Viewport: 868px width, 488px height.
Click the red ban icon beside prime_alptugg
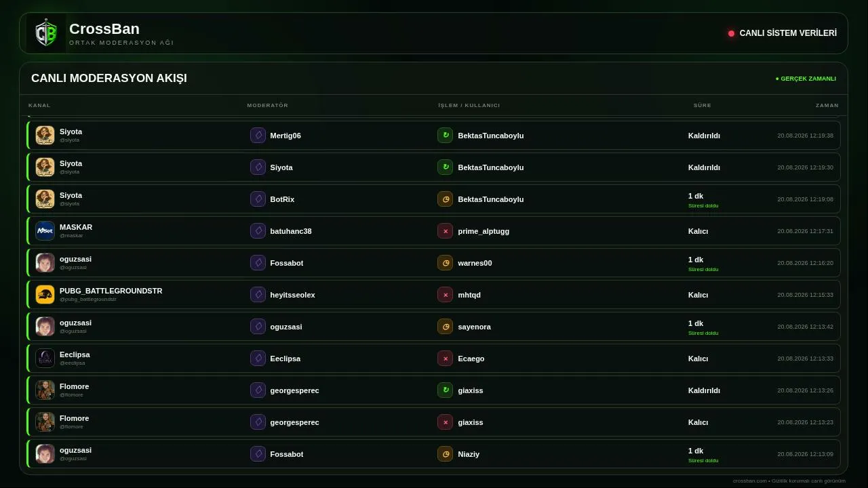[x=445, y=231]
